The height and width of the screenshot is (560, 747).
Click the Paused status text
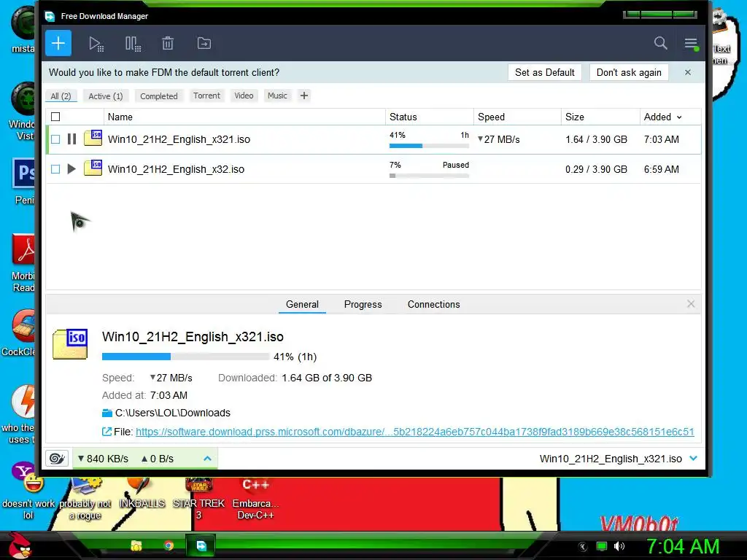pos(455,165)
